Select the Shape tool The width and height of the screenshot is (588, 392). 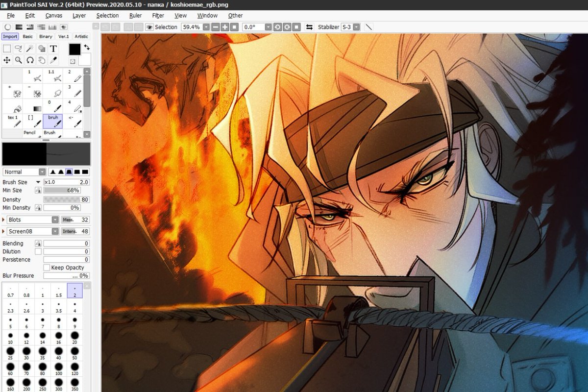42,49
